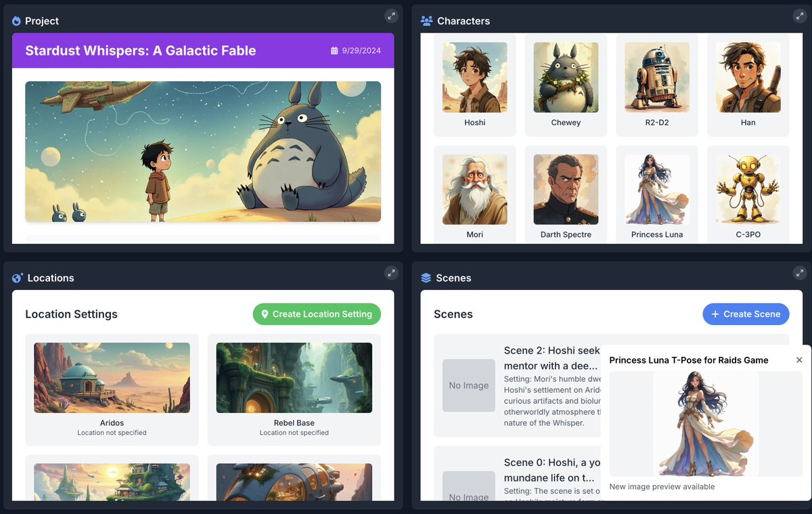Select the C-3PO character portrait

[748, 190]
